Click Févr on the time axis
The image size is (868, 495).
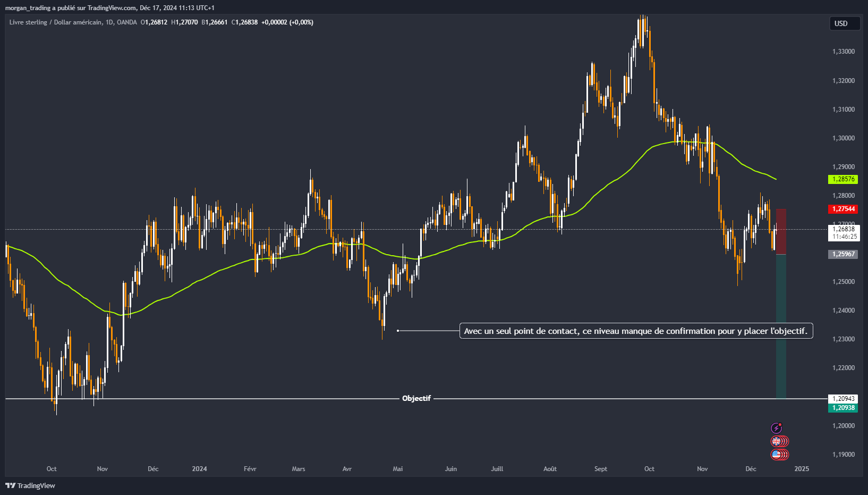250,469
